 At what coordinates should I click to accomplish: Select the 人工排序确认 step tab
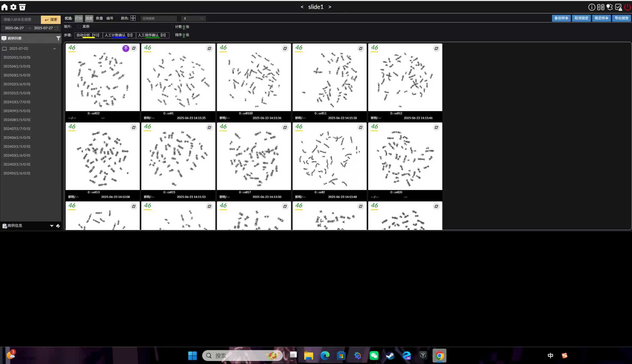click(x=152, y=35)
